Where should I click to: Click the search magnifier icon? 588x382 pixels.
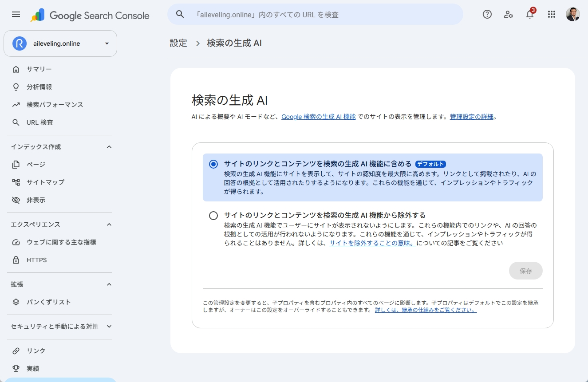(x=180, y=15)
